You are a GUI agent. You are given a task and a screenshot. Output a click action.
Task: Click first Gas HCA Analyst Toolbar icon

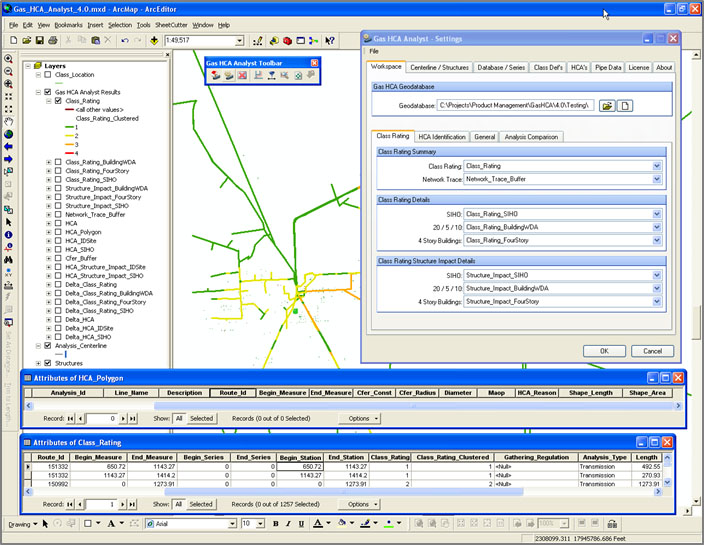(216, 75)
